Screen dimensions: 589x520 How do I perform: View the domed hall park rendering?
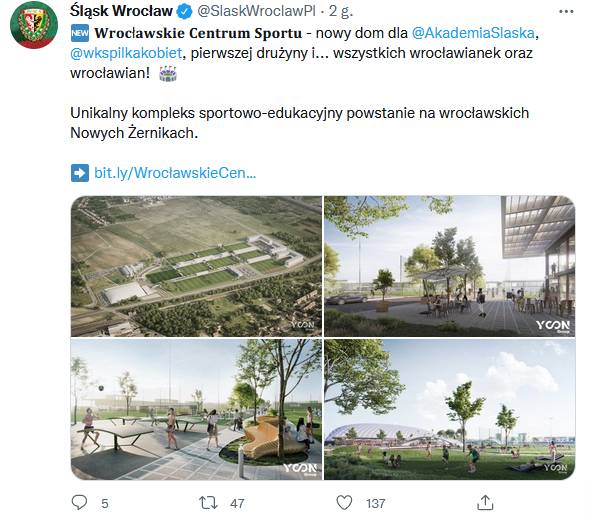(450, 410)
